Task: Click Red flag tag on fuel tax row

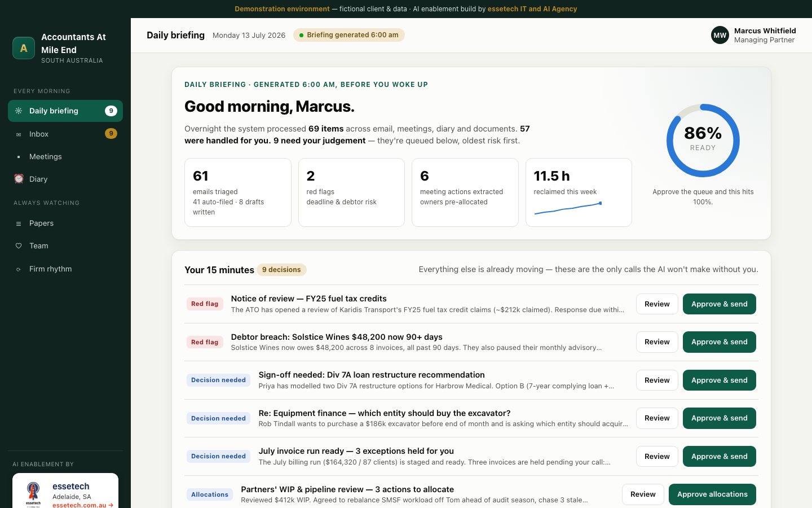Action: pyautogui.click(x=205, y=304)
